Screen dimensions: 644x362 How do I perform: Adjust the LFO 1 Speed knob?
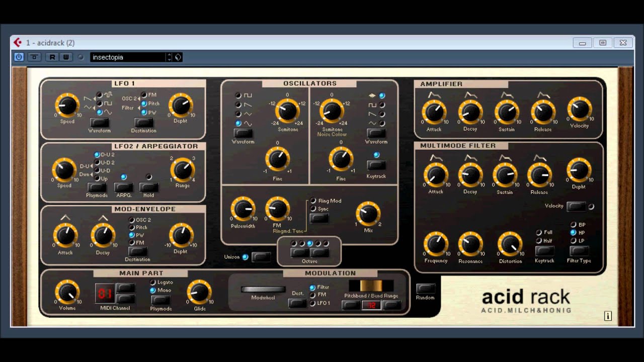(x=67, y=105)
